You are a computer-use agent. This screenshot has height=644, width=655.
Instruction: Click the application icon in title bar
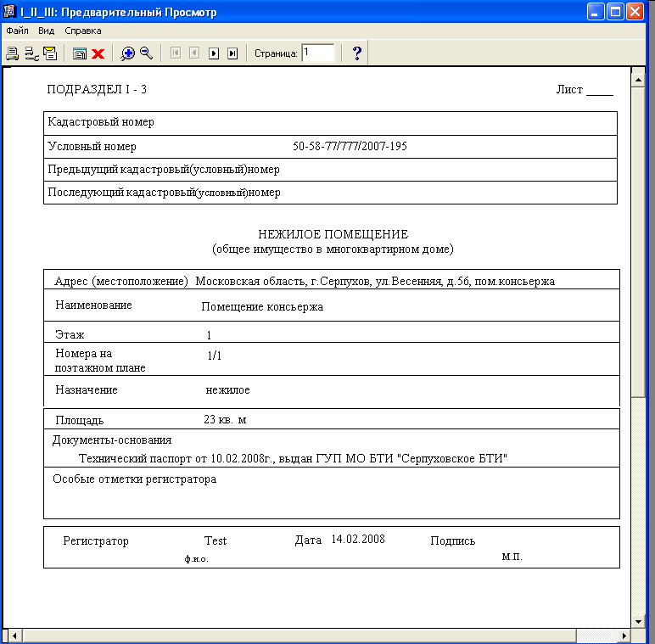9,11
